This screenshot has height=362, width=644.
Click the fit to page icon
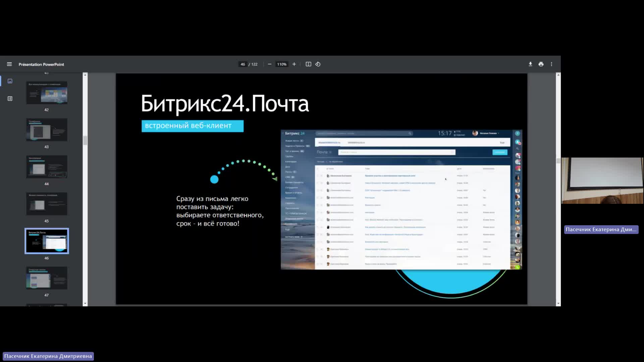coord(308,64)
